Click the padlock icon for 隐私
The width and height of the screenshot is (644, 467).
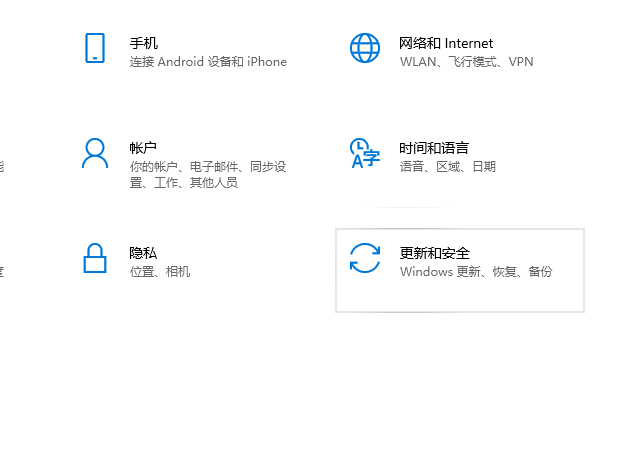[x=95, y=258]
